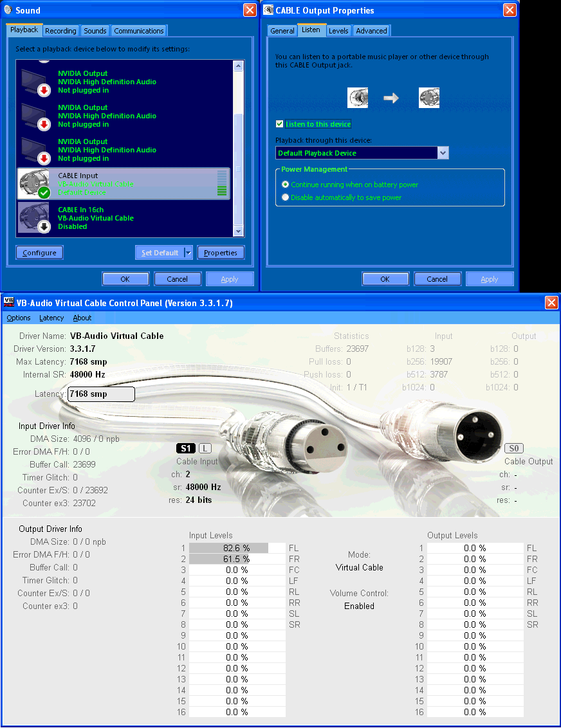The height and width of the screenshot is (728, 561).
Task: Open the Levels tab
Action: 338,31
